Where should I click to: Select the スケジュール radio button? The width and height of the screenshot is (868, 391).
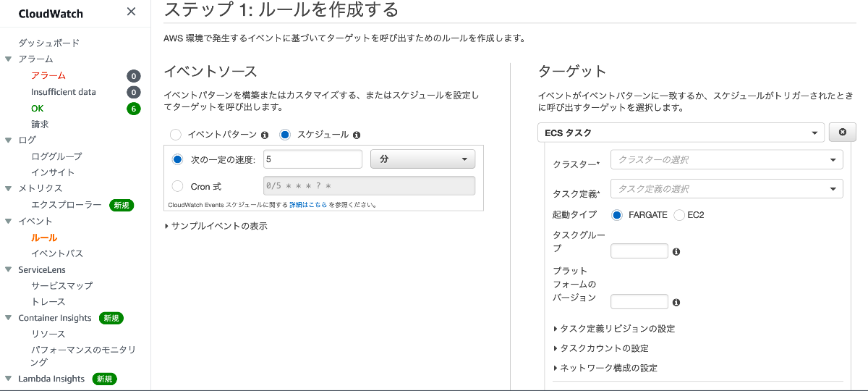(x=285, y=135)
